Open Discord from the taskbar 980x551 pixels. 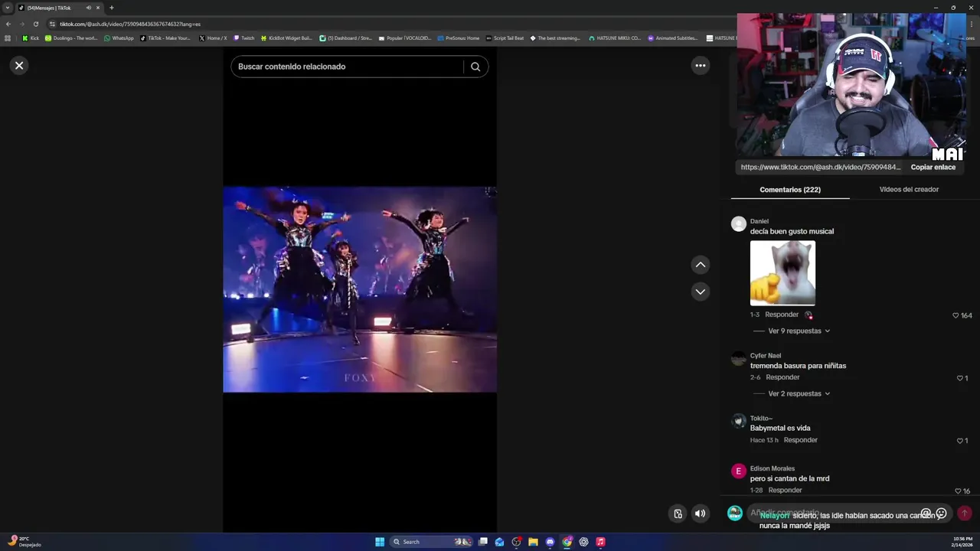click(550, 542)
